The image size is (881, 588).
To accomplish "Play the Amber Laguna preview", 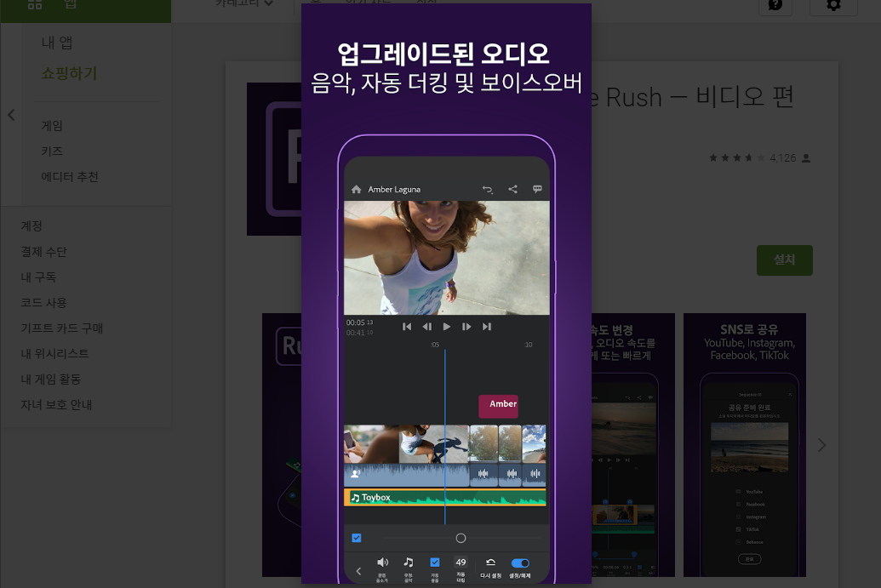I will pyautogui.click(x=447, y=326).
